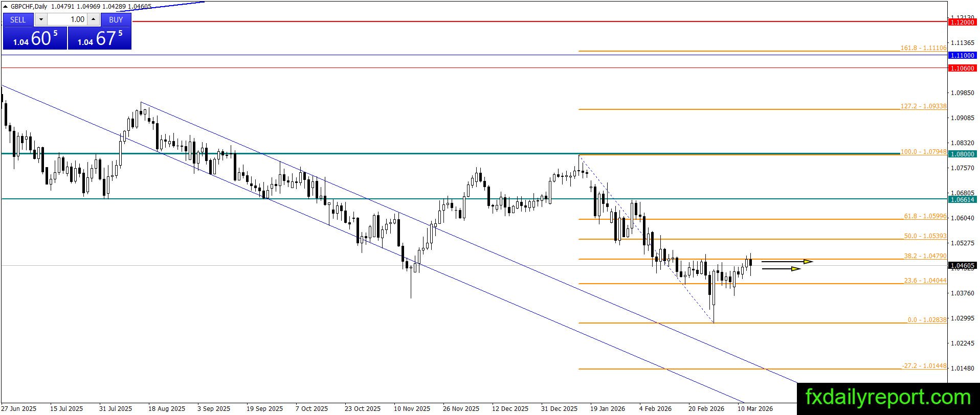Image resolution: width=980 pixels, height=415 pixels.
Task: Click the 10 Nov 2025 date on the time axis
Action: [412, 409]
